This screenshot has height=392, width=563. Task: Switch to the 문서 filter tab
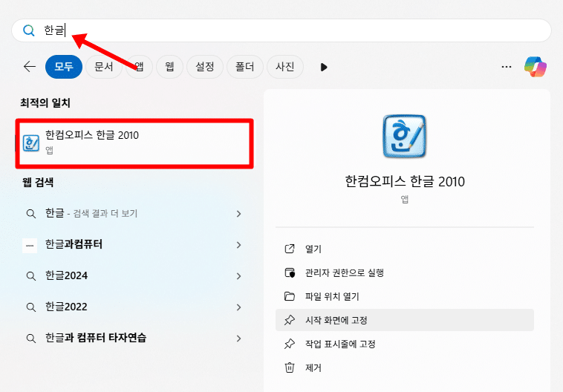point(104,67)
